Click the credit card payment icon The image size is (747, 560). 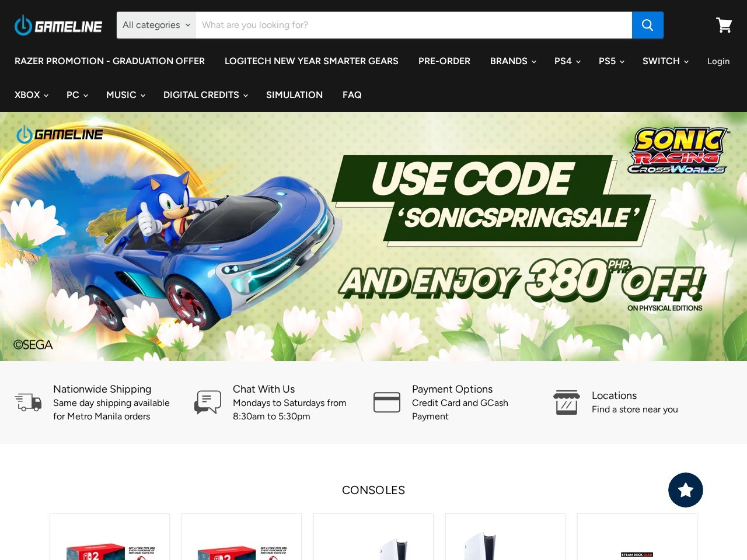pos(387,402)
